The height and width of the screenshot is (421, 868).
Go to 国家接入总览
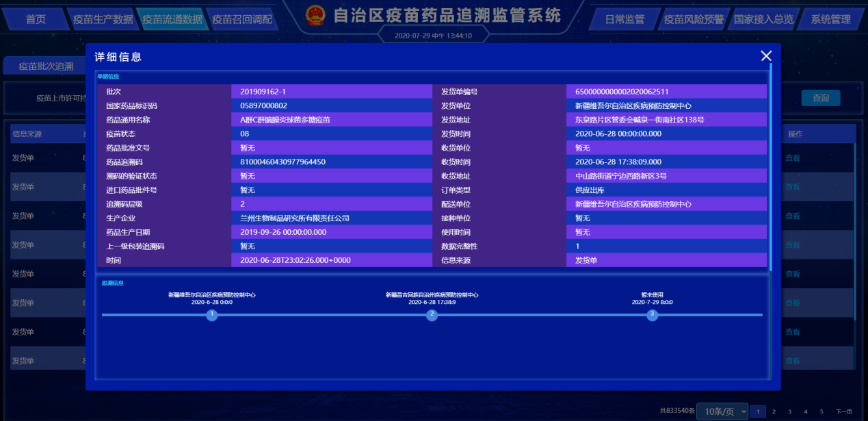(x=763, y=19)
